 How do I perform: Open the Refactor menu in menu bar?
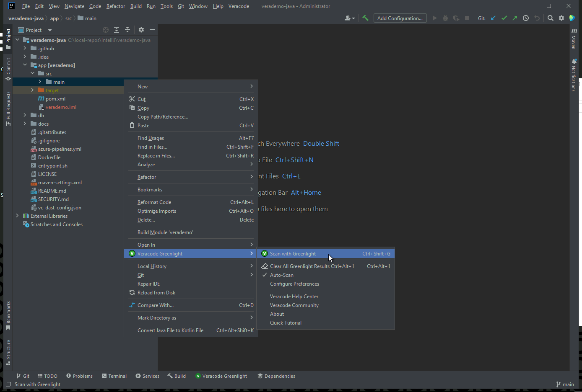pyautogui.click(x=116, y=6)
